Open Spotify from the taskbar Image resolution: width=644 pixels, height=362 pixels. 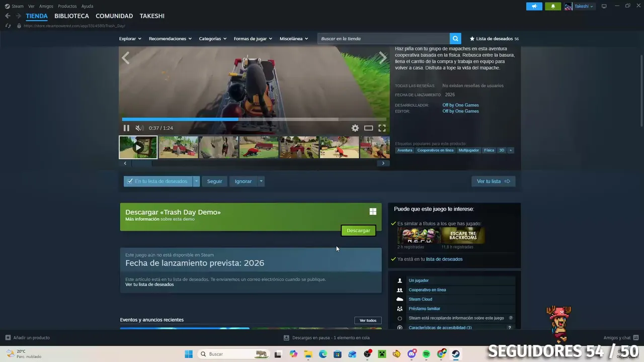tap(427, 354)
